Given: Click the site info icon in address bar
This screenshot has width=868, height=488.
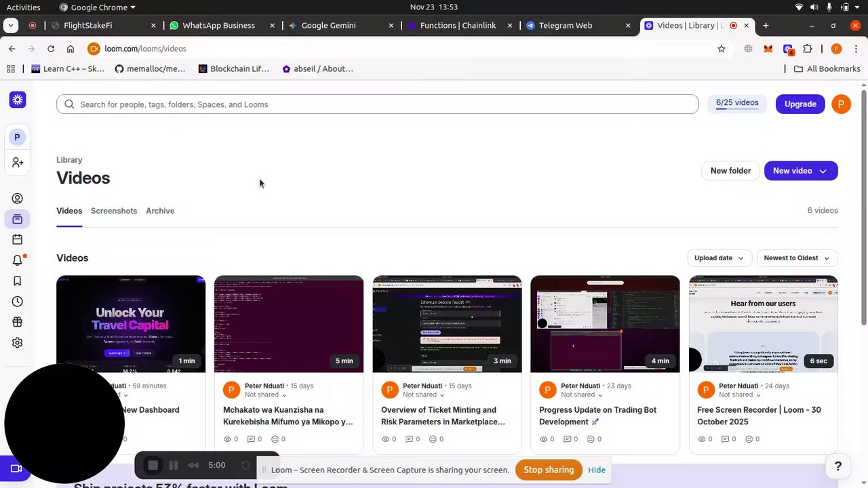Looking at the screenshot, I should pos(94,49).
